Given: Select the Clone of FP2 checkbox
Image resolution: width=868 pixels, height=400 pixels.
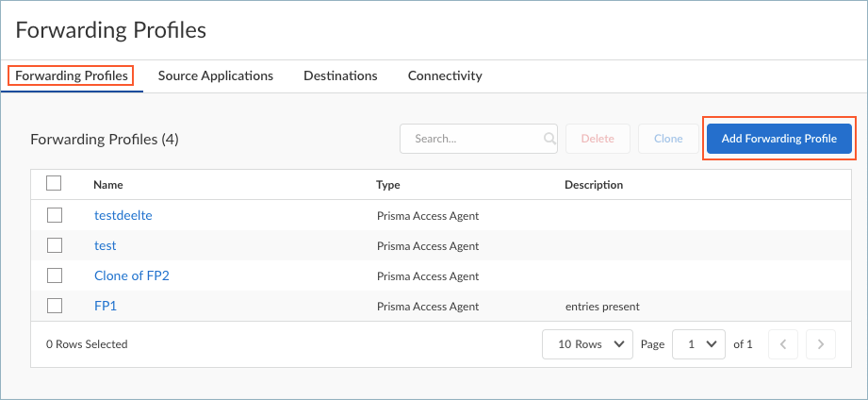Looking at the screenshot, I should (54, 275).
